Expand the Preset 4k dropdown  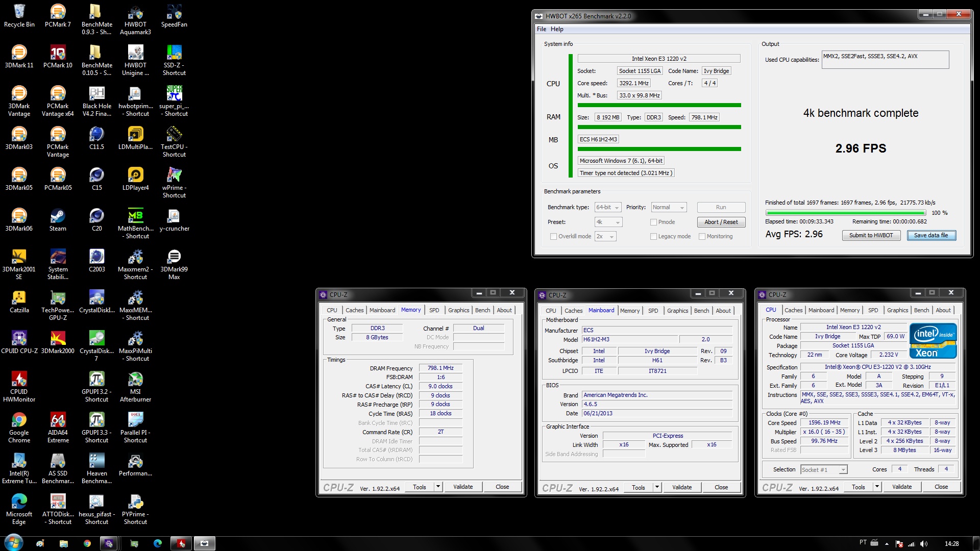coord(608,222)
